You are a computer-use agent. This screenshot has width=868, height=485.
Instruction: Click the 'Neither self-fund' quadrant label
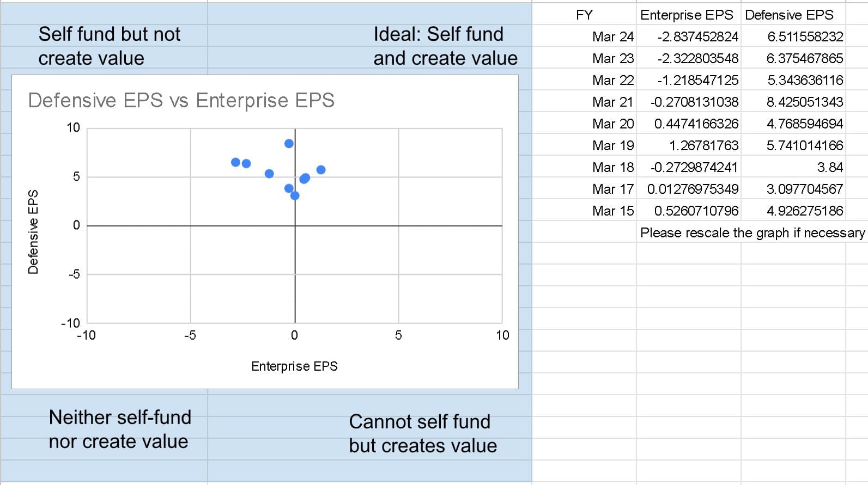(120, 418)
